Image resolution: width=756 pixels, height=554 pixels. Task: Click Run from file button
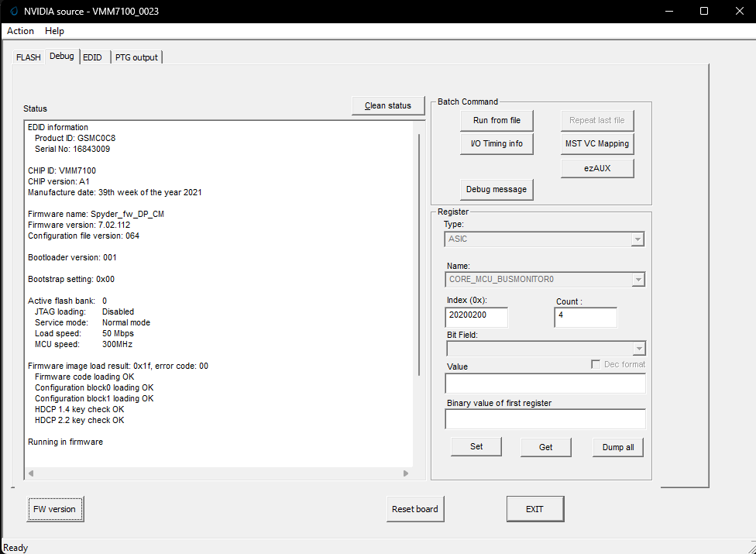click(x=497, y=121)
